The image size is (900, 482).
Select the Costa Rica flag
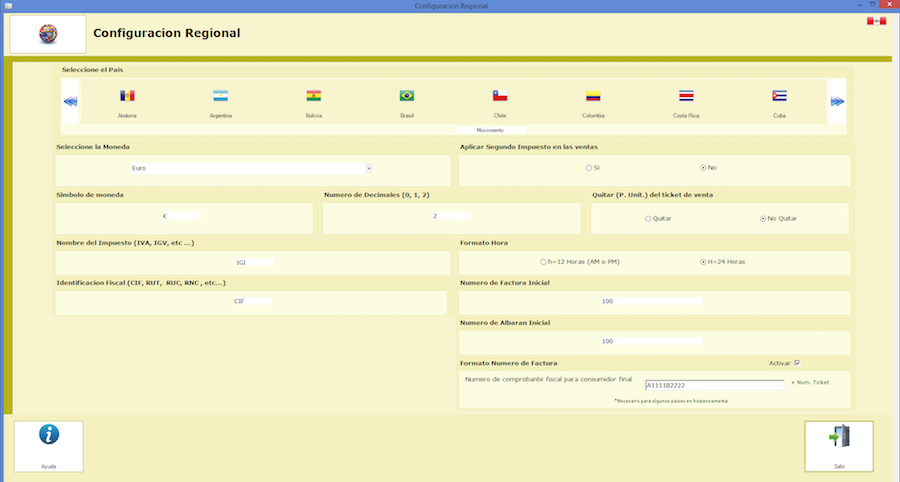tap(686, 96)
